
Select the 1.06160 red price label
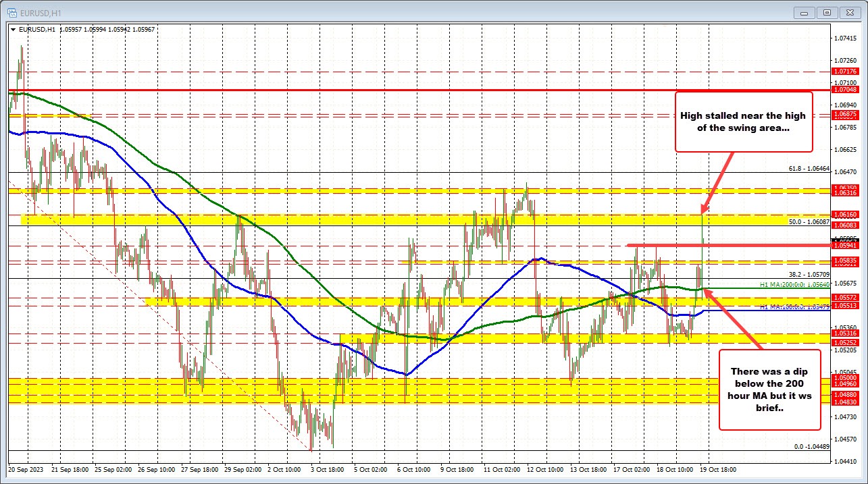[846, 215]
